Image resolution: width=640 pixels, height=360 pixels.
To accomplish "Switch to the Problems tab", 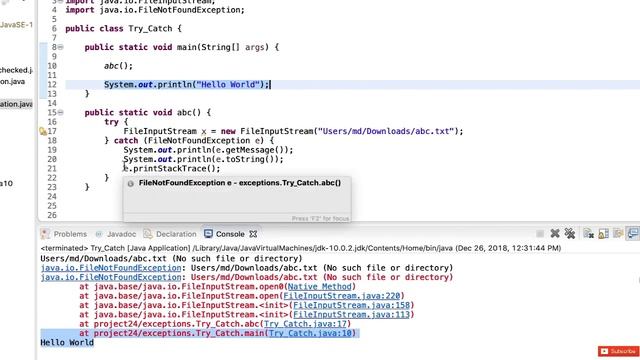I will [64, 234].
